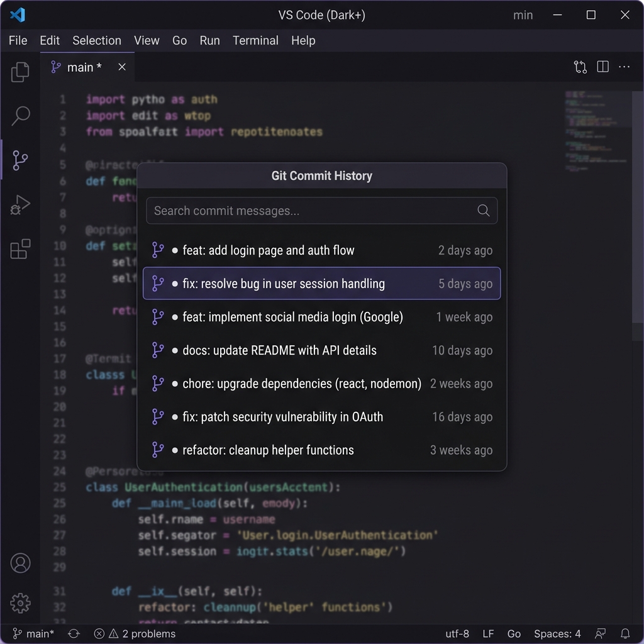The height and width of the screenshot is (644, 644).
Task: Open the Explorer view in activity bar
Action: (20, 72)
